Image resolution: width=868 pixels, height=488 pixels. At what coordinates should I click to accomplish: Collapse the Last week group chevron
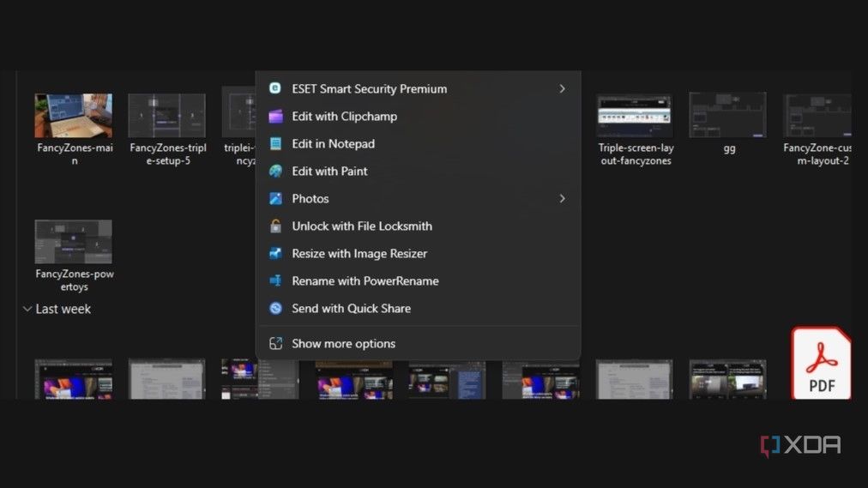coord(27,309)
